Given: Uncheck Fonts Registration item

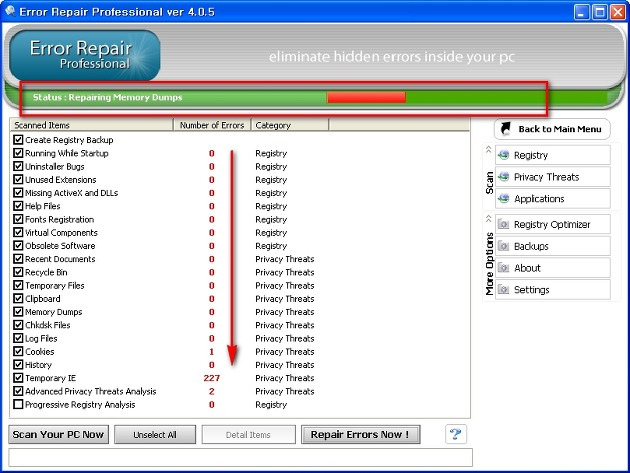Looking at the screenshot, I should coord(18,219).
